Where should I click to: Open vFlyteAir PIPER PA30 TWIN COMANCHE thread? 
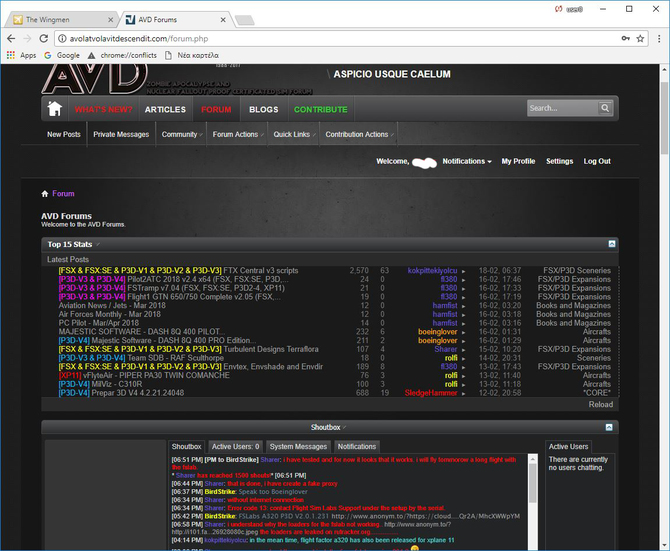coord(156,375)
